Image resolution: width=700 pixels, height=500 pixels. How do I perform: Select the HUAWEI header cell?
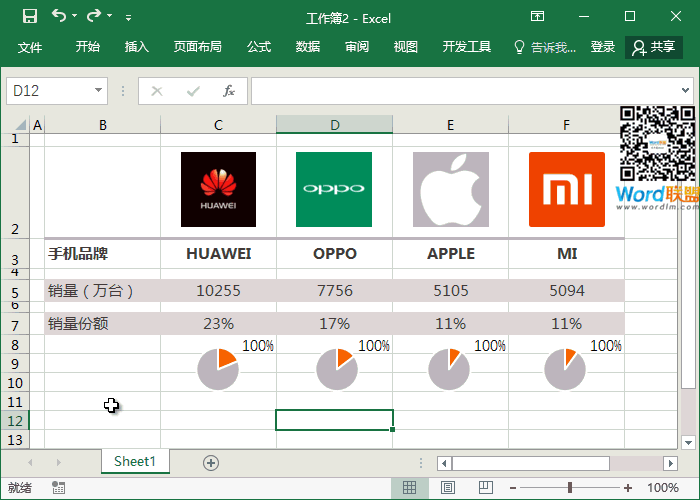[218, 254]
